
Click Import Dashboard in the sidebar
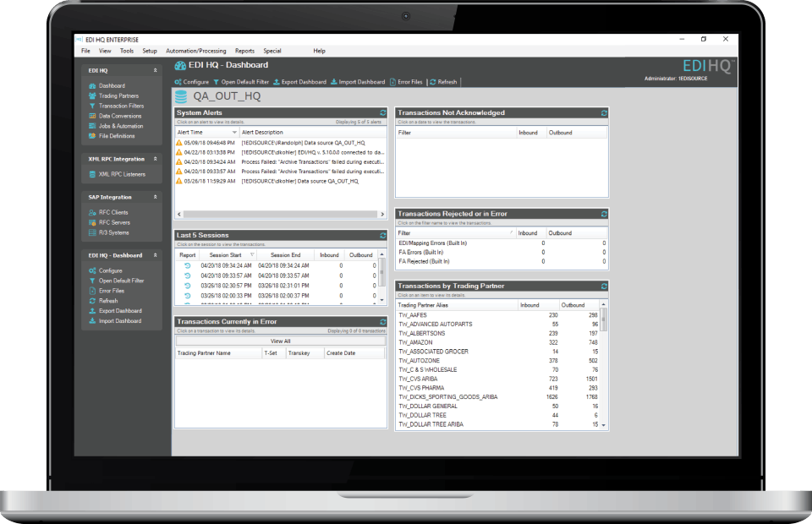[x=115, y=321]
